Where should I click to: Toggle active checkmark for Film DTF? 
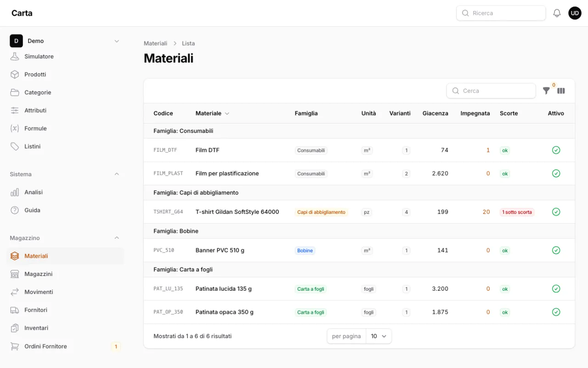coord(556,150)
